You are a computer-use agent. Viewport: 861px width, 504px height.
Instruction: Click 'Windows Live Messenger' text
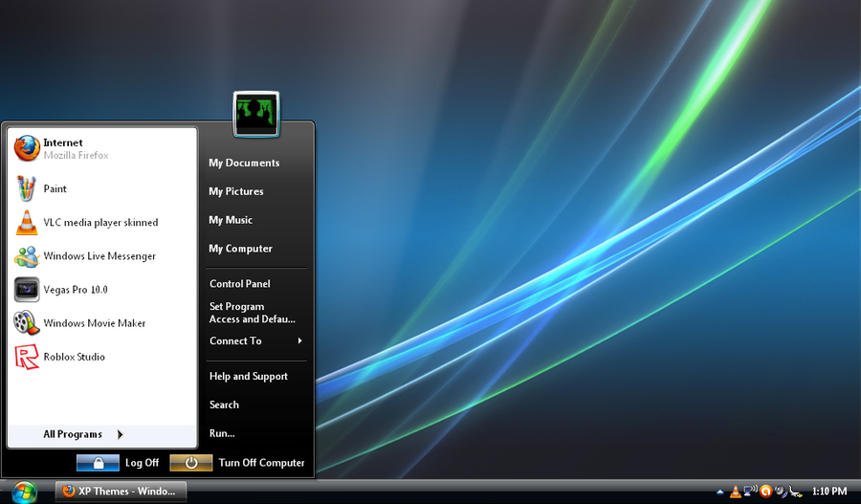(99, 256)
